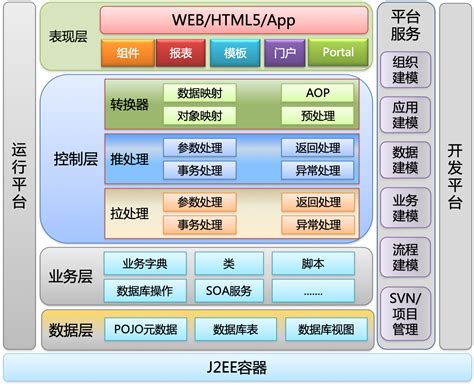Click 对象映射 box
Screen dimensions: 474x388
pyautogui.click(x=200, y=115)
